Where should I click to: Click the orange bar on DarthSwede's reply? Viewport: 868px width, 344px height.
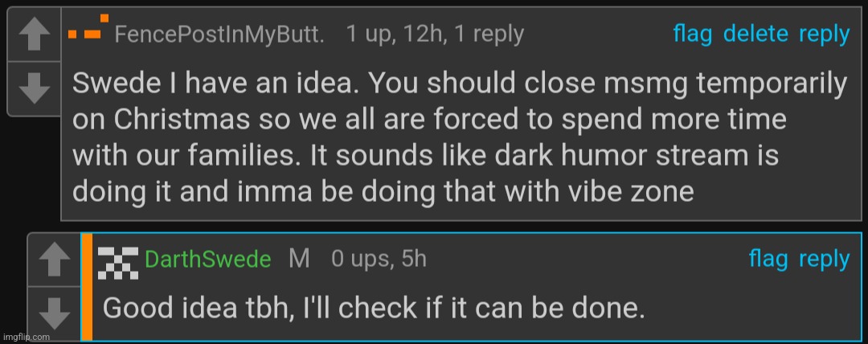87,287
